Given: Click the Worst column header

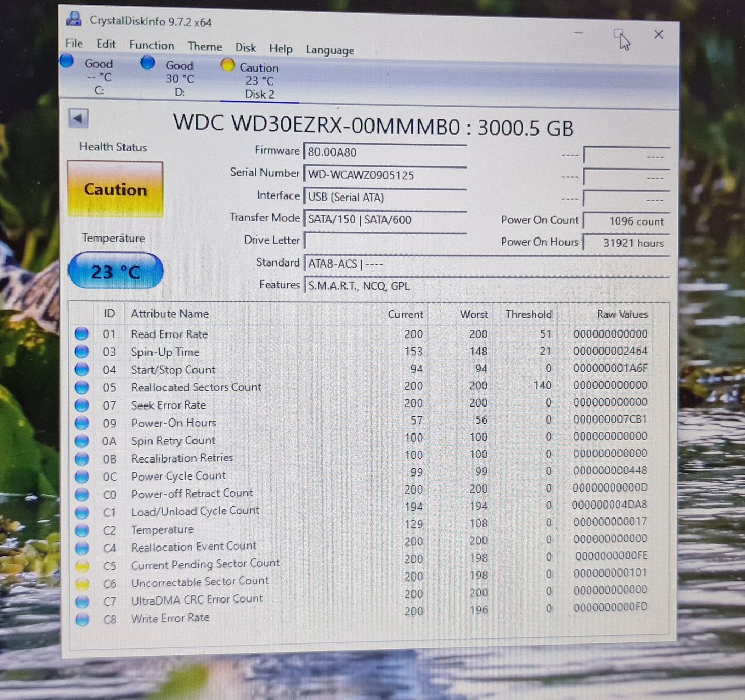Looking at the screenshot, I should pyautogui.click(x=474, y=314).
